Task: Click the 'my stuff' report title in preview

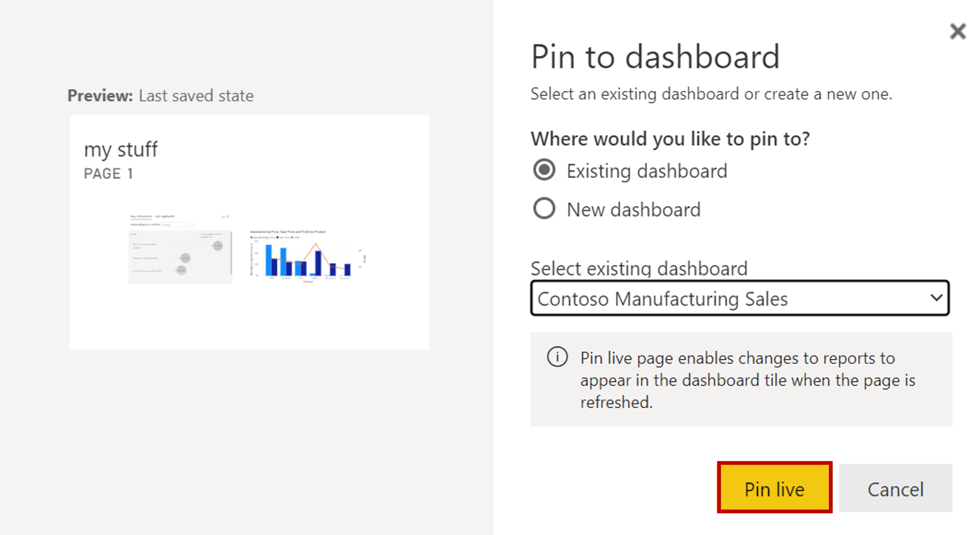Action: click(x=121, y=149)
